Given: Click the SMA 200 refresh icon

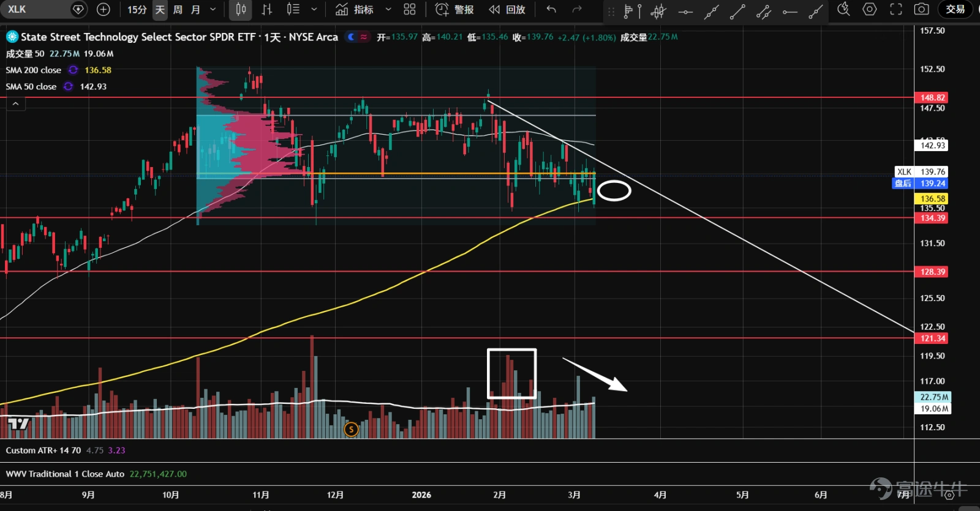Looking at the screenshot, I should tap(73, 70).
